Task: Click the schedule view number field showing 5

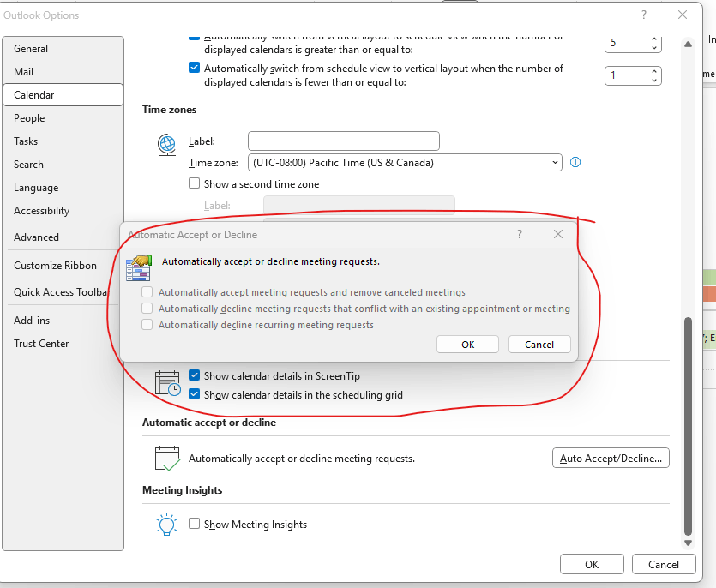Action: (628, 43)
